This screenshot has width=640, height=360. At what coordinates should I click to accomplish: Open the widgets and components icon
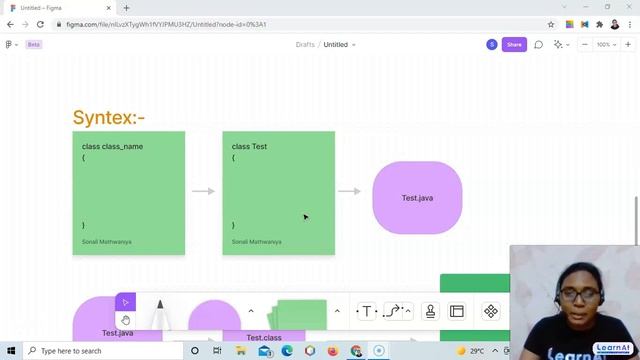pyautogui.click(x=491, y=311)
